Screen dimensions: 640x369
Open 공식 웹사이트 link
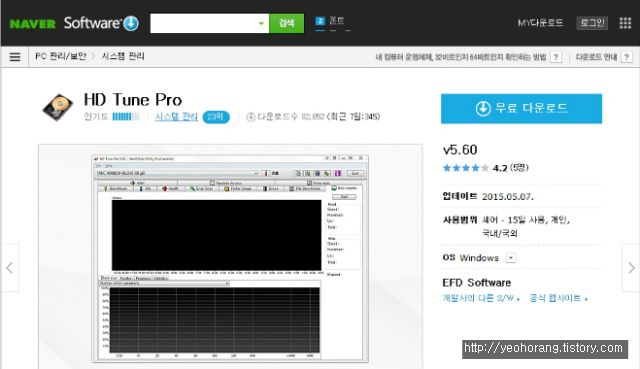point(558,298)
